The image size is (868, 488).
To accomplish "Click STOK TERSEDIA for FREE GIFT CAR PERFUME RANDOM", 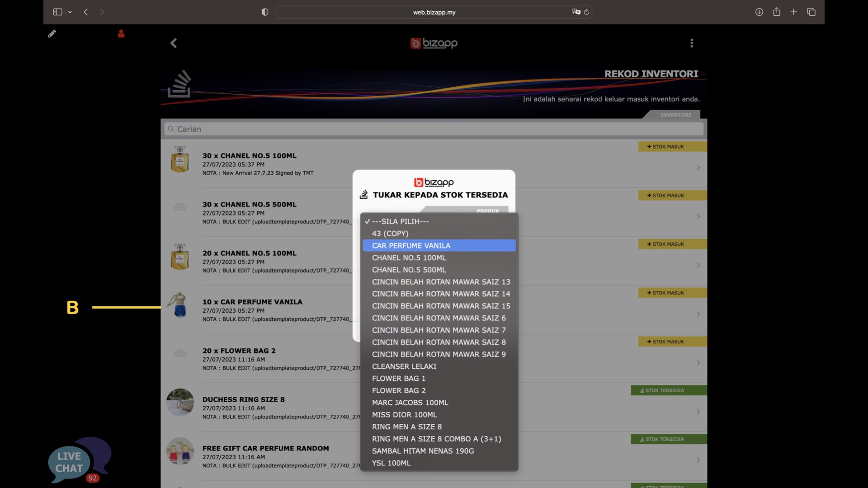I will (669, 439).
